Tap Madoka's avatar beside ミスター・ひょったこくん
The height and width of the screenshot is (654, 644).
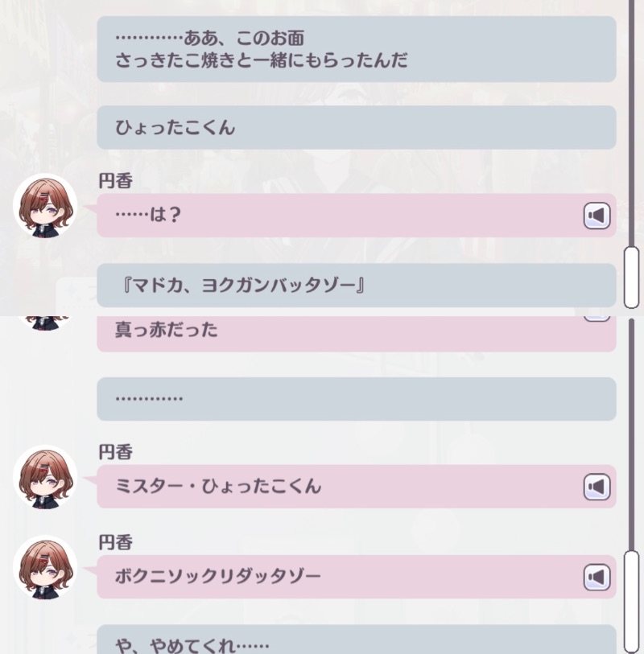(x=45, y=477)
